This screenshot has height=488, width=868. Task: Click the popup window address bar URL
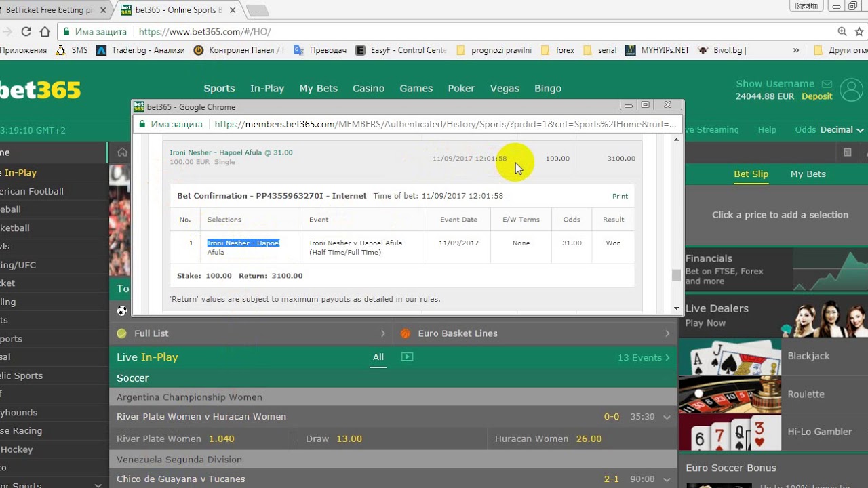(445, 124)
